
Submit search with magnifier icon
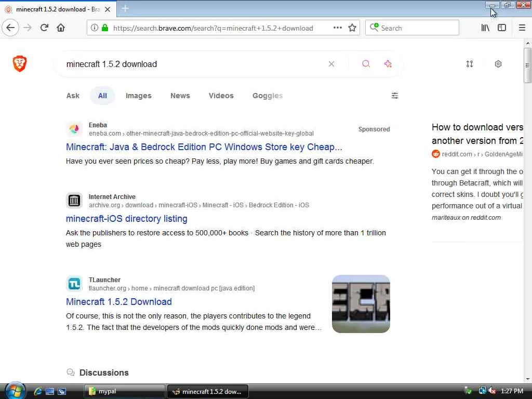pyautogui.click(x=366, y=64)
